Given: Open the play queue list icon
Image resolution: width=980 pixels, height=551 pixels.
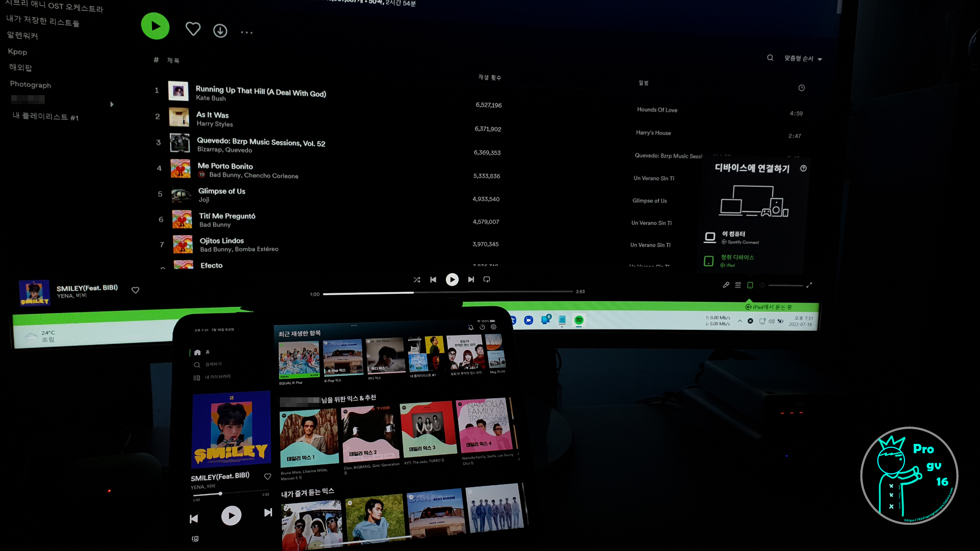Looking at the screenshot, I should (738, 285).
